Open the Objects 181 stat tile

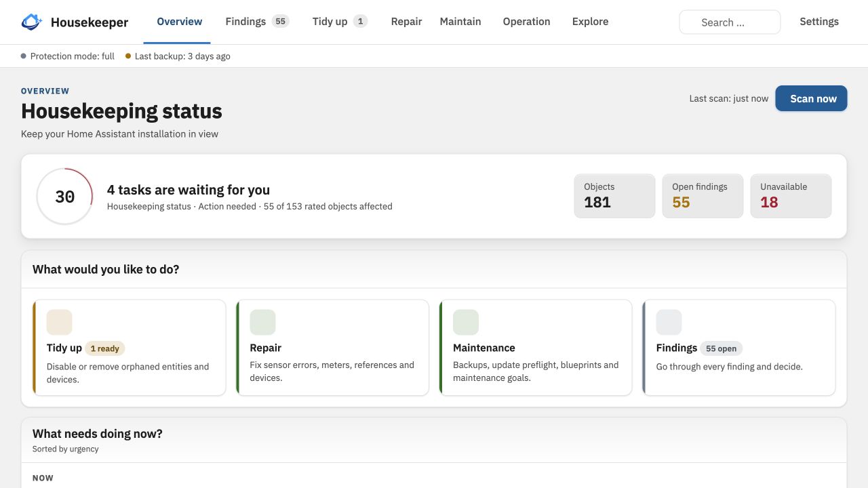[614, 197]
